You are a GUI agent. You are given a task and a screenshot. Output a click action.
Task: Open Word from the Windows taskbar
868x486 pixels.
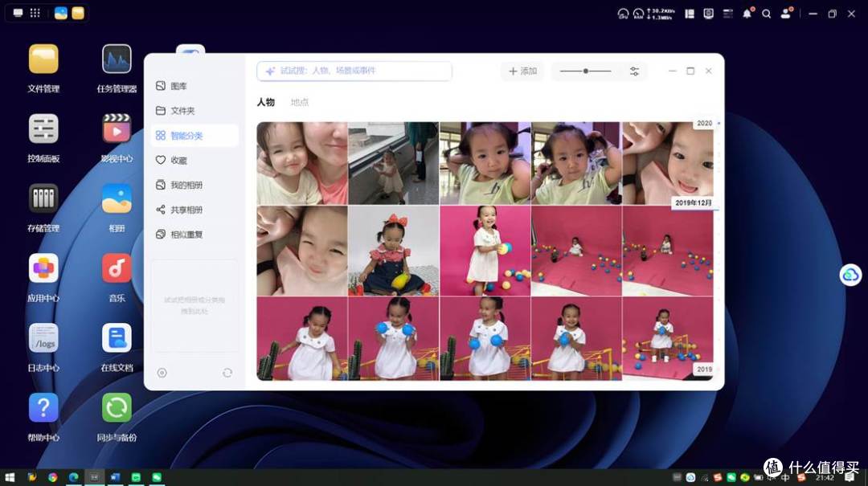pos(115,477)
